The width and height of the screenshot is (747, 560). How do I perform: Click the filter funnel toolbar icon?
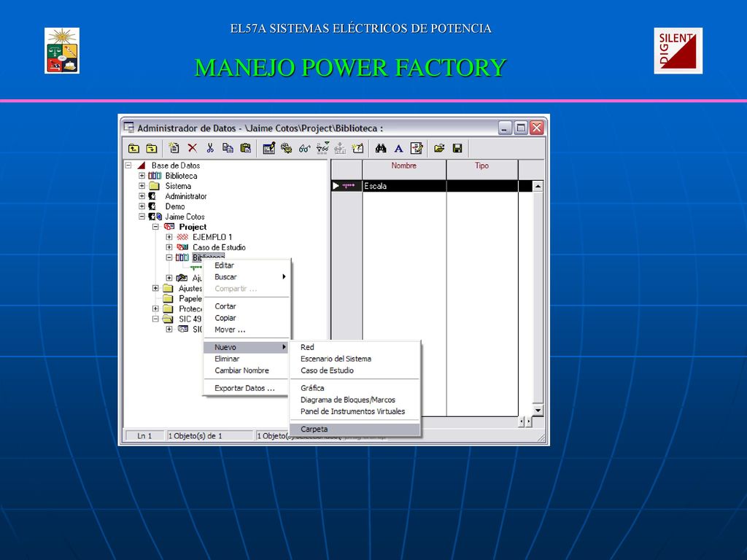pyautogui.click(x=322, y=148)
